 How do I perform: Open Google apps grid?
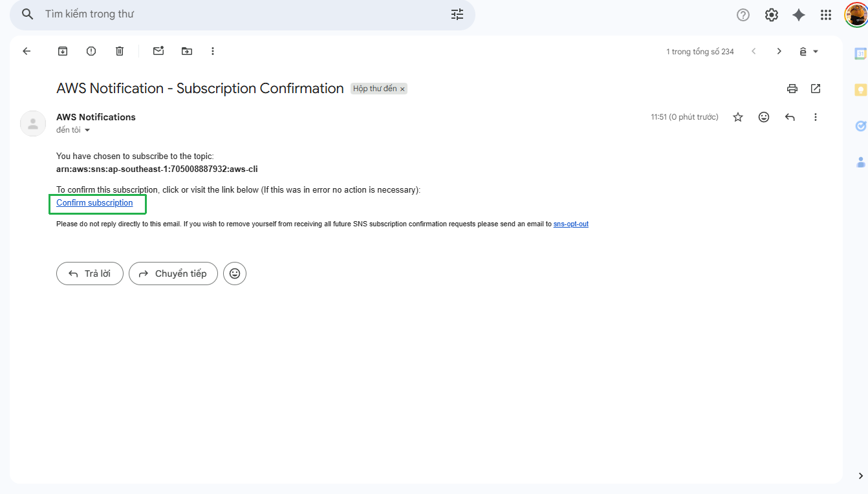826,15
